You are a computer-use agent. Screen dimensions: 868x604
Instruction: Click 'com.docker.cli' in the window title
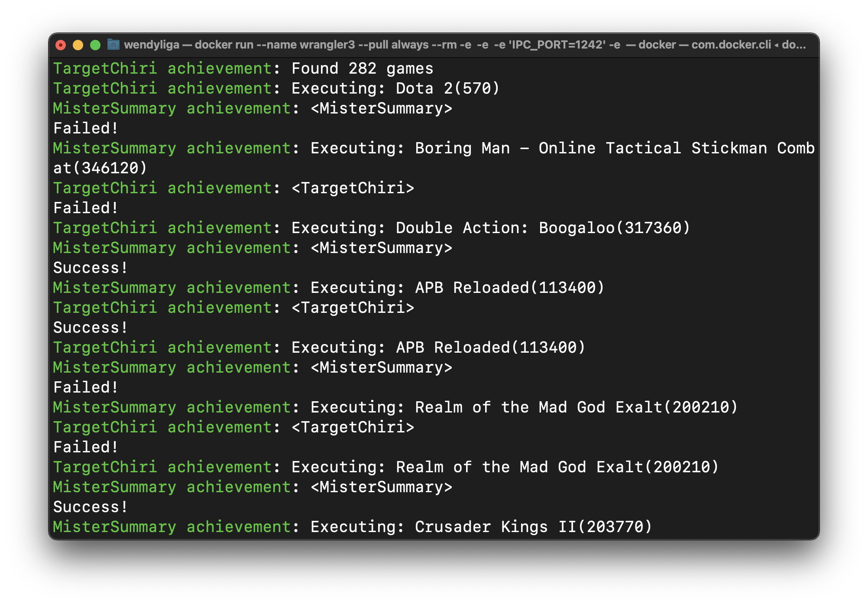(x=731, y=45)
